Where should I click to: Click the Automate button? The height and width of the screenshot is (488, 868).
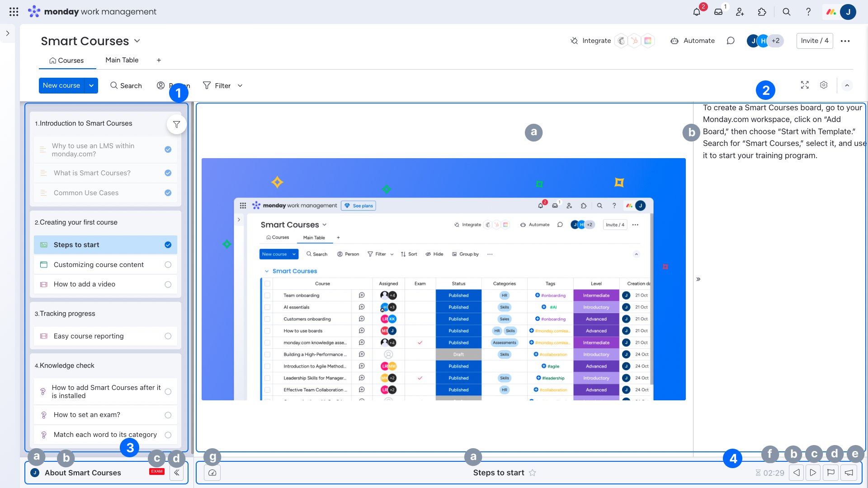pyautogui.click(x=693, y=41)
